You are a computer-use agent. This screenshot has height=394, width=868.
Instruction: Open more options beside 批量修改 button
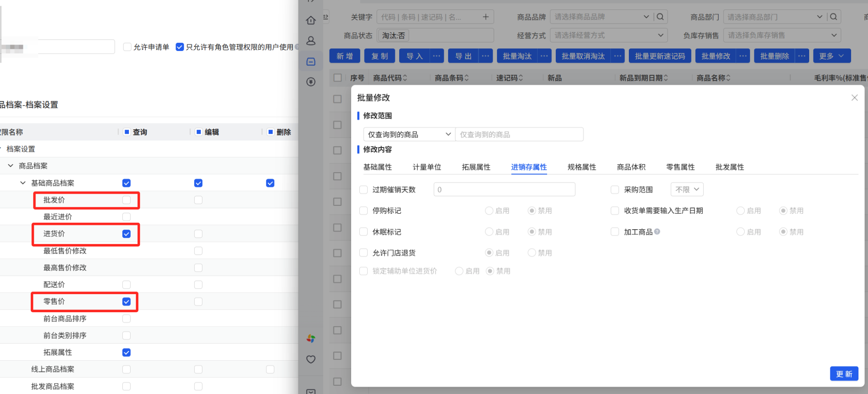click(743, 56)
